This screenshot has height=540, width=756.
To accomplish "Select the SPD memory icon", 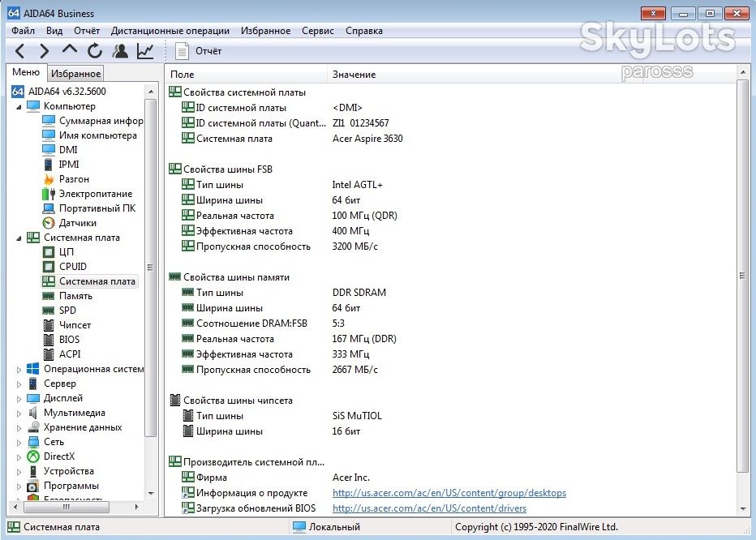I will point(48,310).
